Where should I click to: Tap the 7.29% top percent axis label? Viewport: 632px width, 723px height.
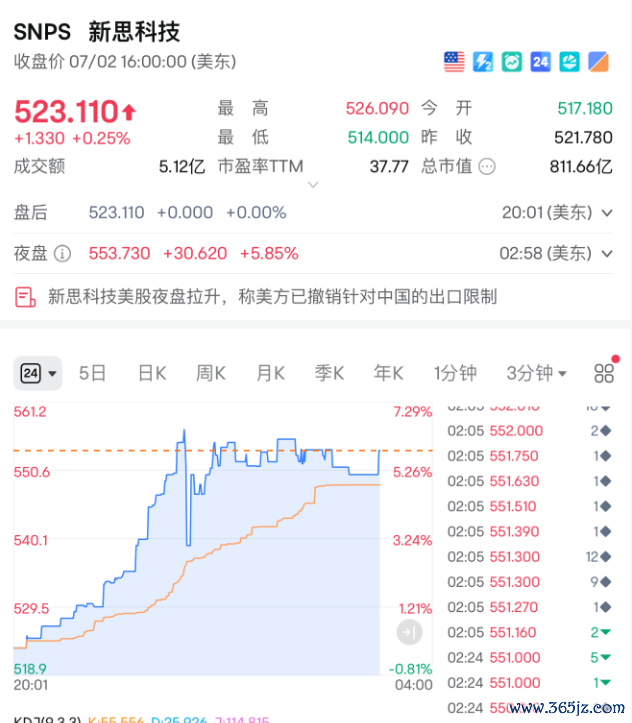point(413,412)
